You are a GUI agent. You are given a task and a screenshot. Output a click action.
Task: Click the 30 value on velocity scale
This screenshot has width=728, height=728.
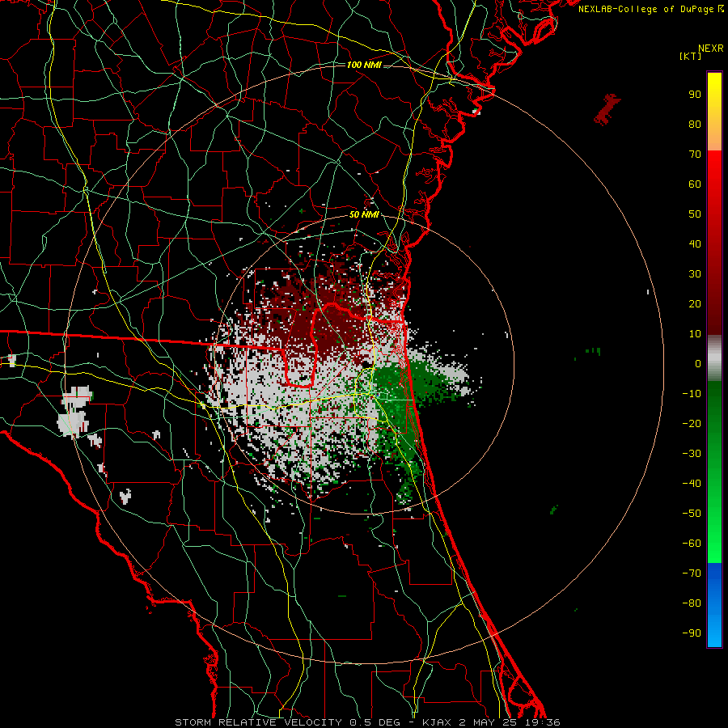(695, 274)
